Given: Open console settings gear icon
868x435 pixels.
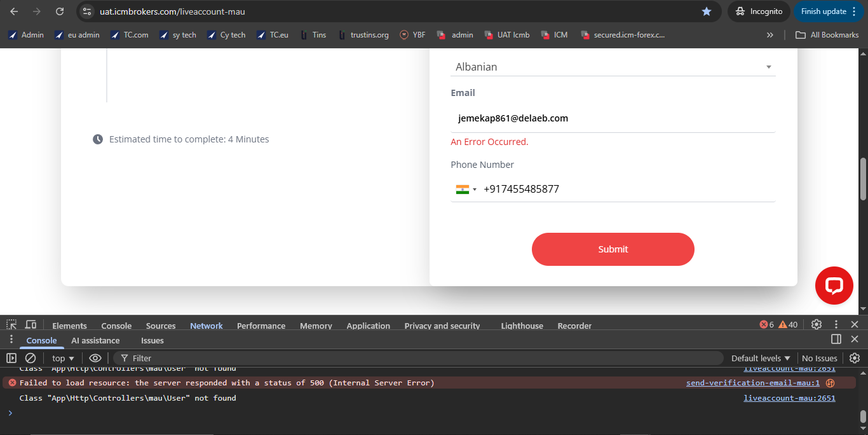Looking at the screenshot, I should 855,358.
